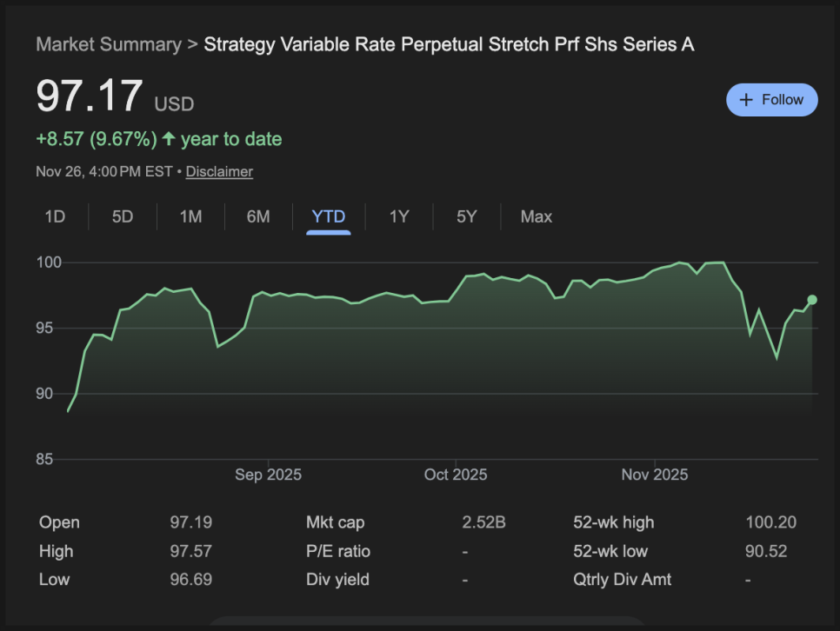Click the Nov 2025 axis label

[654, 475]
